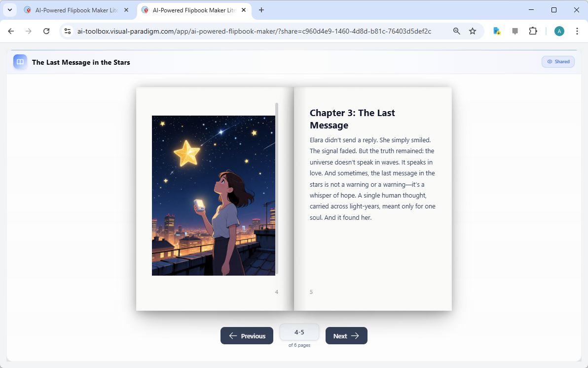Reload the flipbook page
Viewport: 588px width, 368px height.
(x=46, y=31)
